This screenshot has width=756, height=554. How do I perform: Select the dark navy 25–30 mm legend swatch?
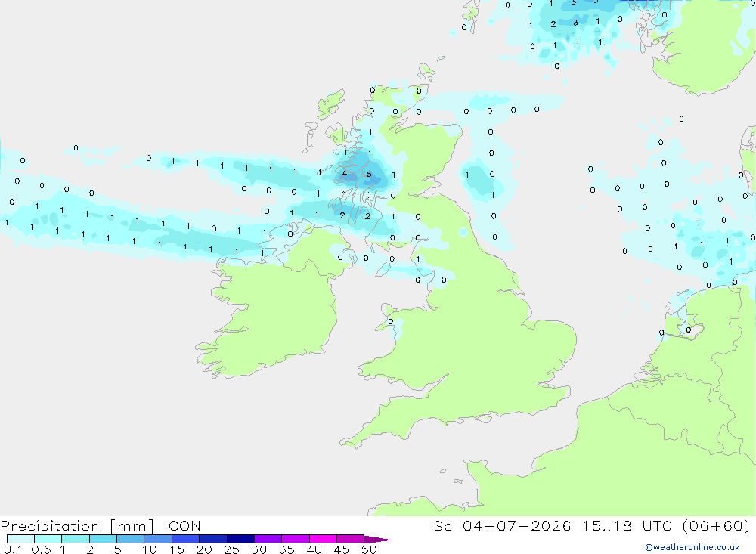click(x=240, y=539)
